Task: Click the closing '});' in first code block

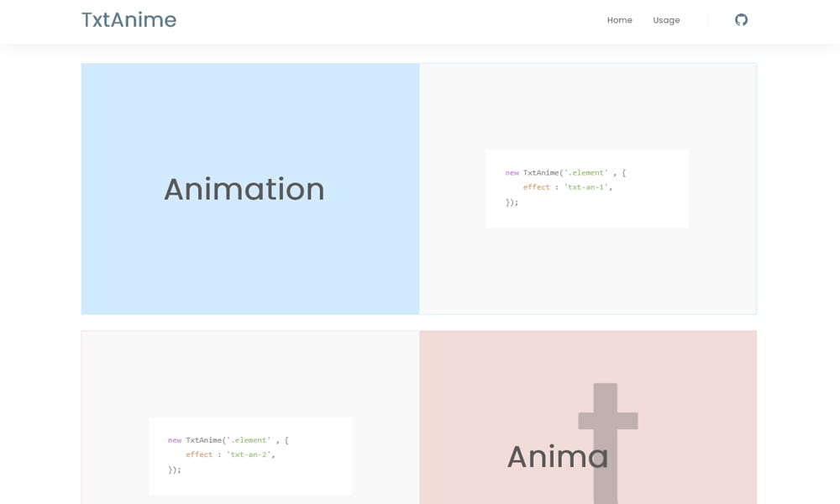Action: pyautogui.click(x=512, y=202)
